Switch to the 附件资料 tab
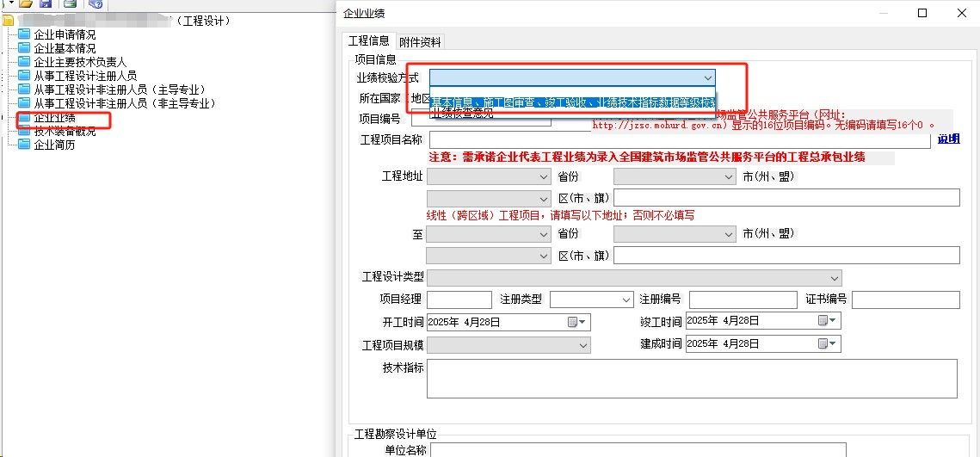Viewport: 980px width, 457px height. point(420,41)
